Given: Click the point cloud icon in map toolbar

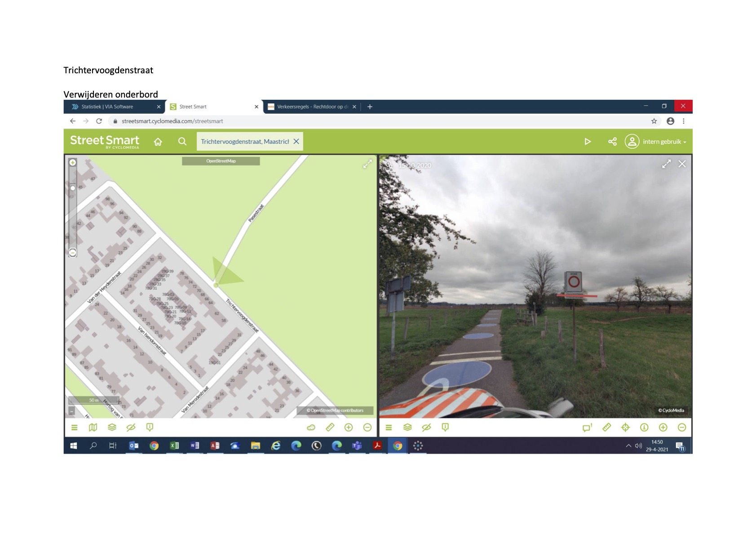Looking at the screenshot, I should tap(311, 428).
